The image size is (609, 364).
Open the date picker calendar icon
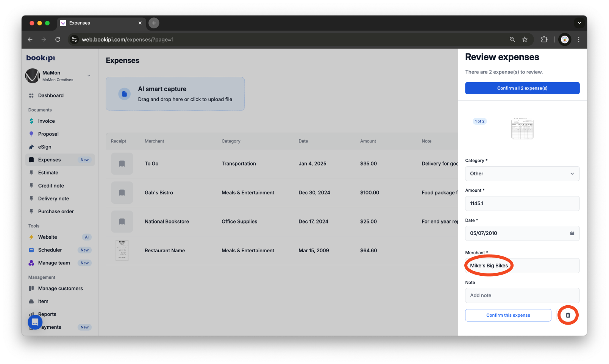pos(572,233)
